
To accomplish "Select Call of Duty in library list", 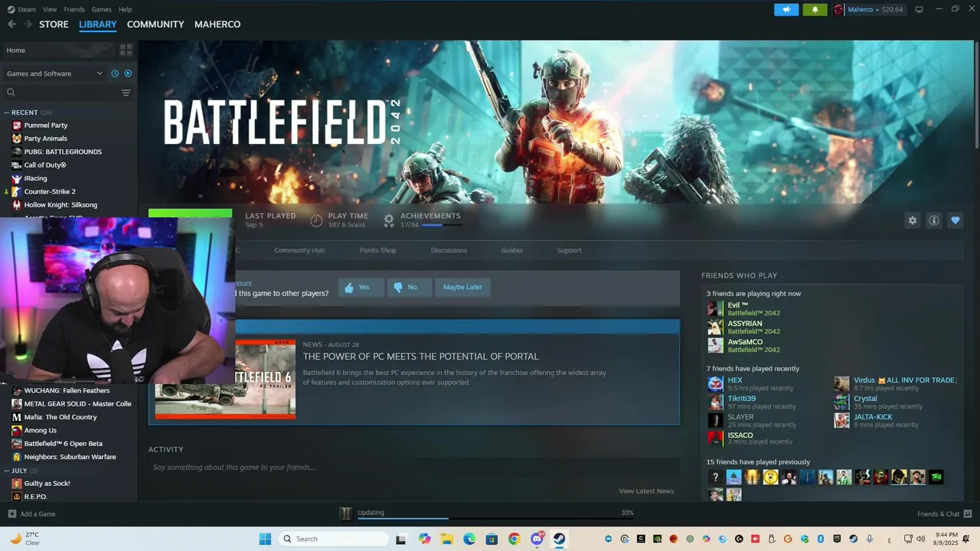I will (45, 165).
